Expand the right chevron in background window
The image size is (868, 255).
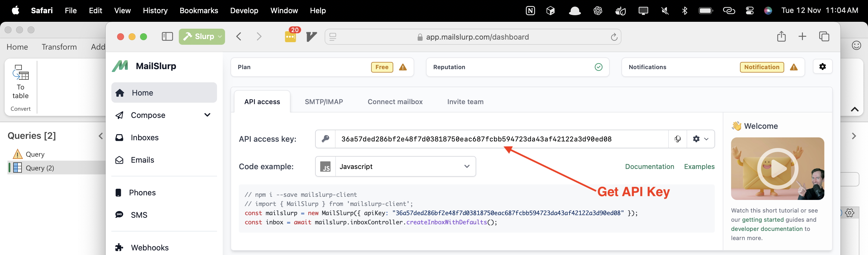(x=854, y=136)
